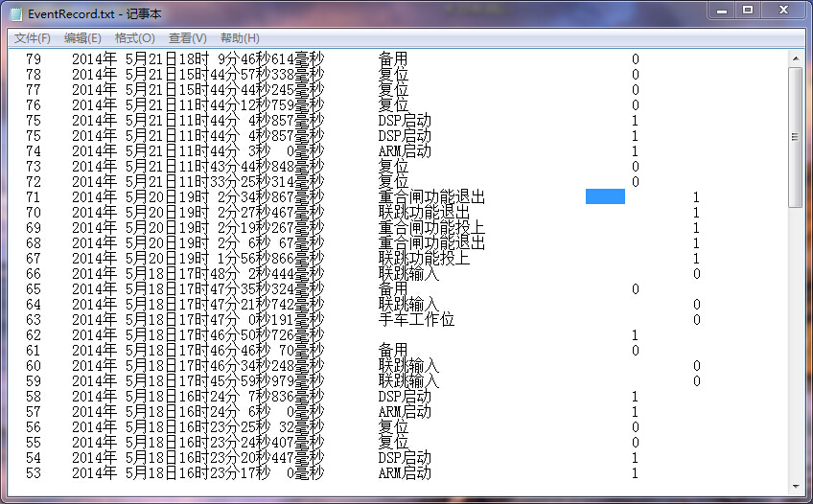Screen dimensions: 813x504
Task: Click the timestamp in row 65
Action: click(x=198, y=289)
